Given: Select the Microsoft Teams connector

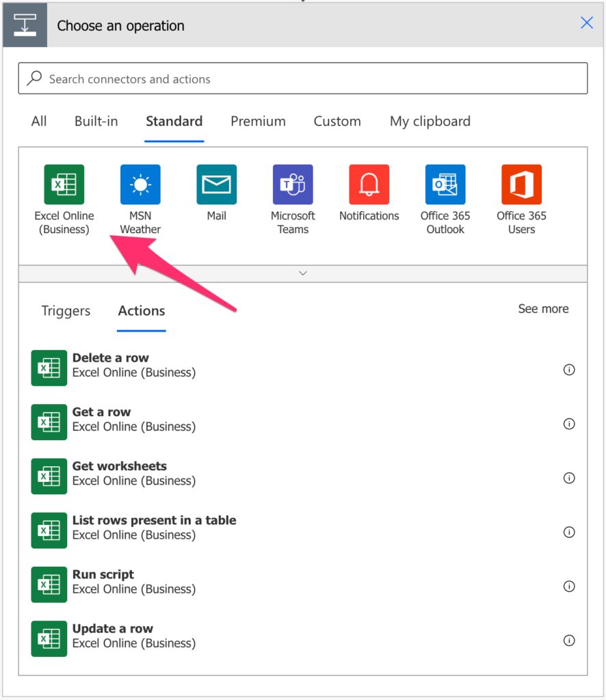Looking at the screenshot, I should 293,184.
